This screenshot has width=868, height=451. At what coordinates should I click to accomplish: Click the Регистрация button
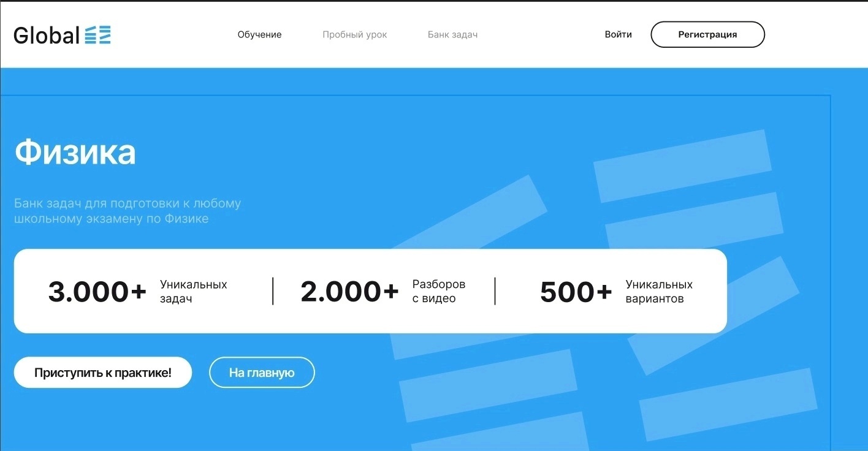coord(707,34)
